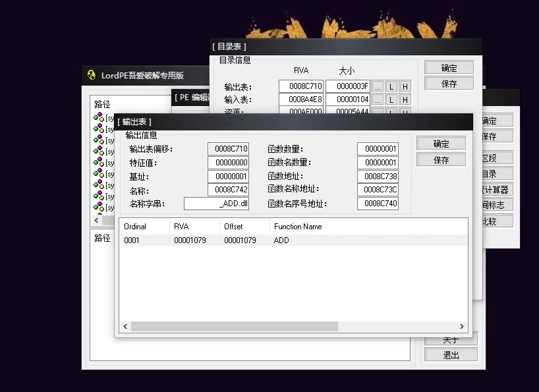Click the 函数地址 field 0008C738

pyautogui.click(x=378, y=177)
